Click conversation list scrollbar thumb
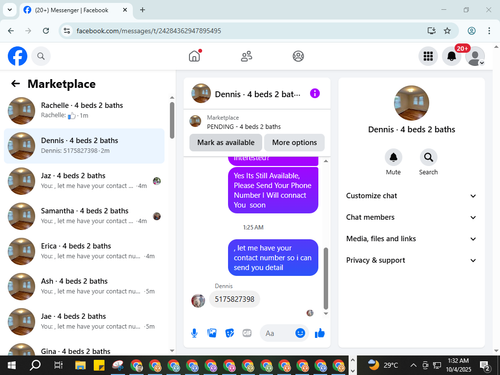This screenshot has width=500, height=375. tap(172, 120)
